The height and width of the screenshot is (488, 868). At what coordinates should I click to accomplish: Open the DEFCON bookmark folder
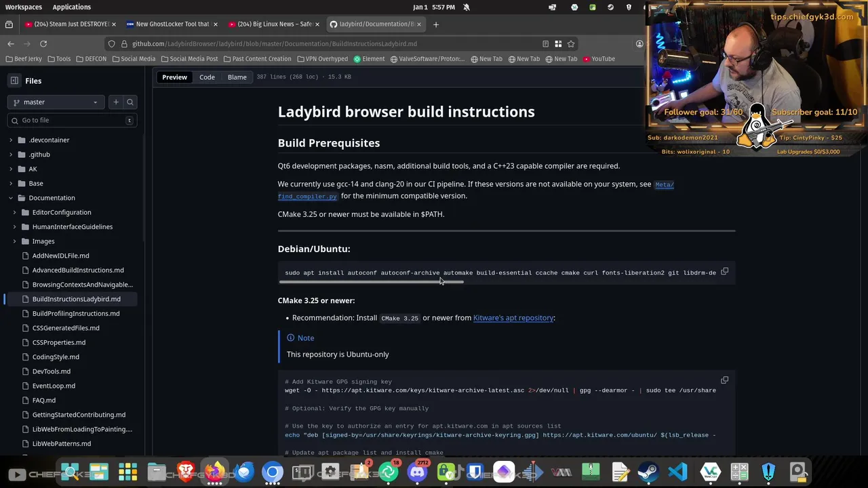[91, 59]
